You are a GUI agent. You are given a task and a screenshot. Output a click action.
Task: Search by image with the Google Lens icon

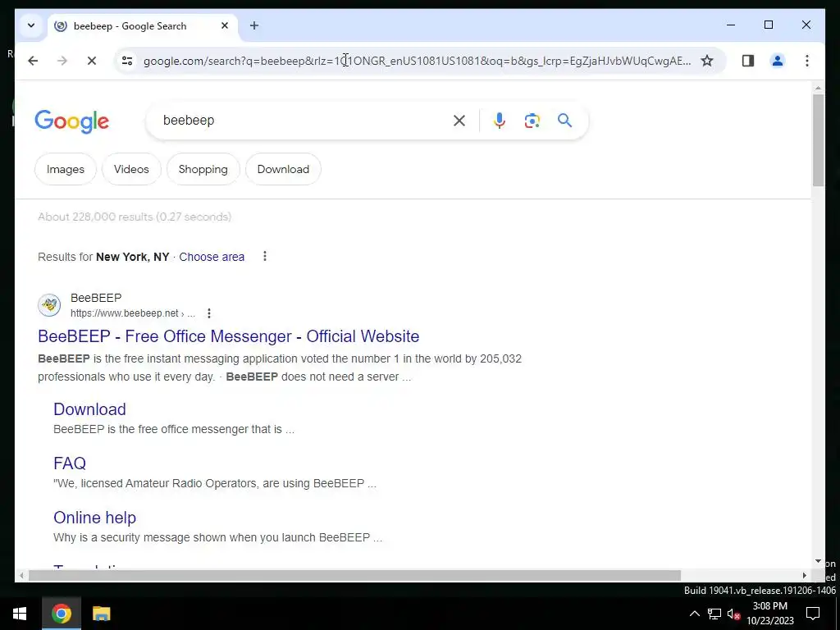point(532,121)
